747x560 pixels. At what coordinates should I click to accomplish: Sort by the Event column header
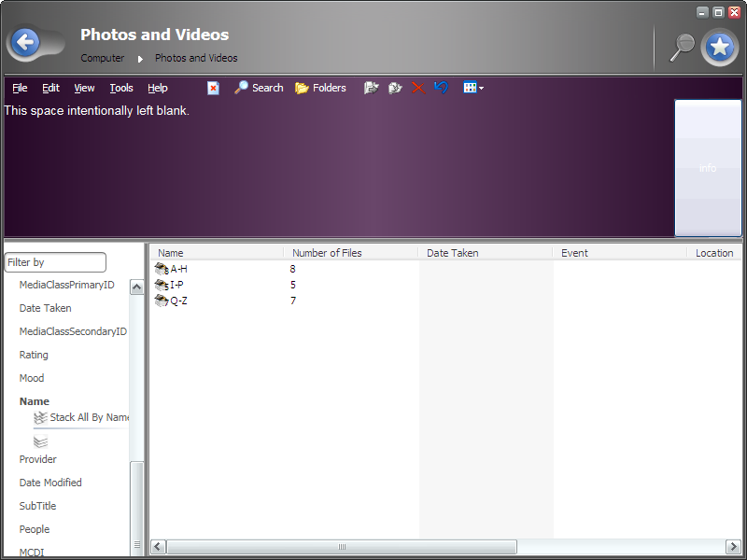(620, 253)
